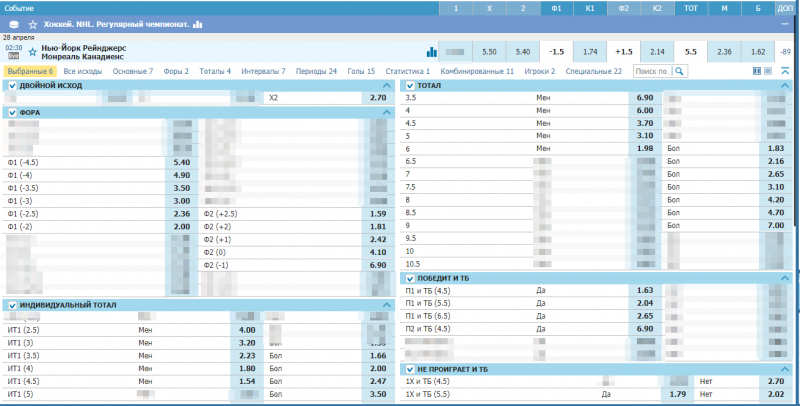
Task: Click the market search input field
Action: [652, 72]
